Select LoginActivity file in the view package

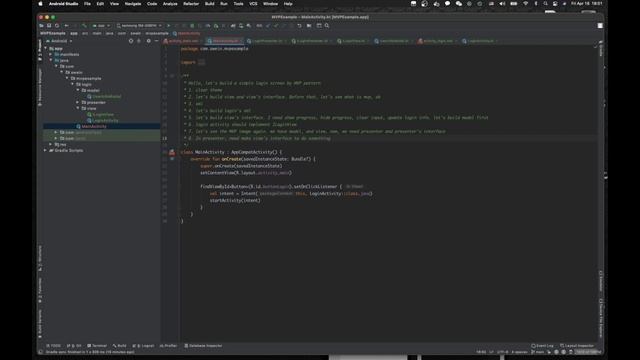pyautogui.click(x=102, y=120)
